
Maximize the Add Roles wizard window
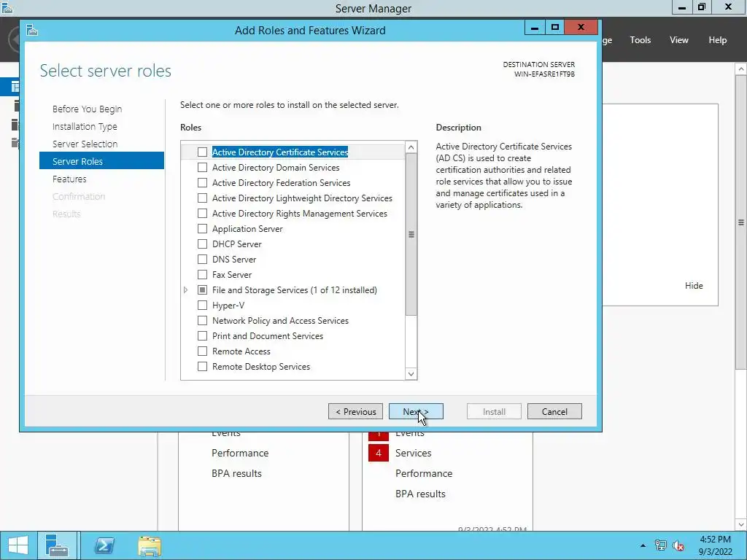(555, 28)
